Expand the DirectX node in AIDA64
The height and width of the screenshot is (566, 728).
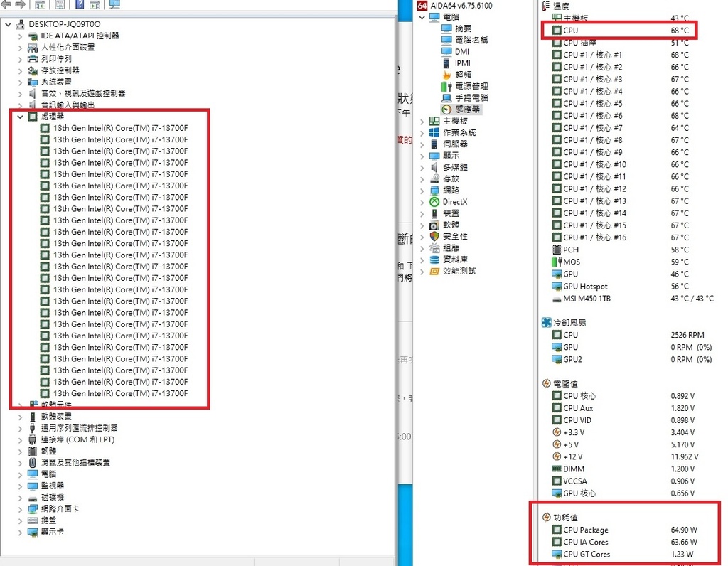point(422,202)
